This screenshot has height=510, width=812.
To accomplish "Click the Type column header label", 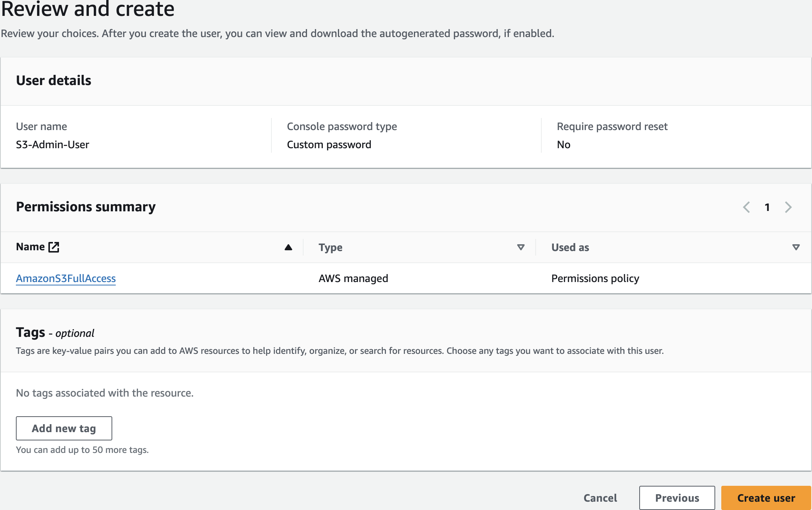I will (x=330, y=247).
